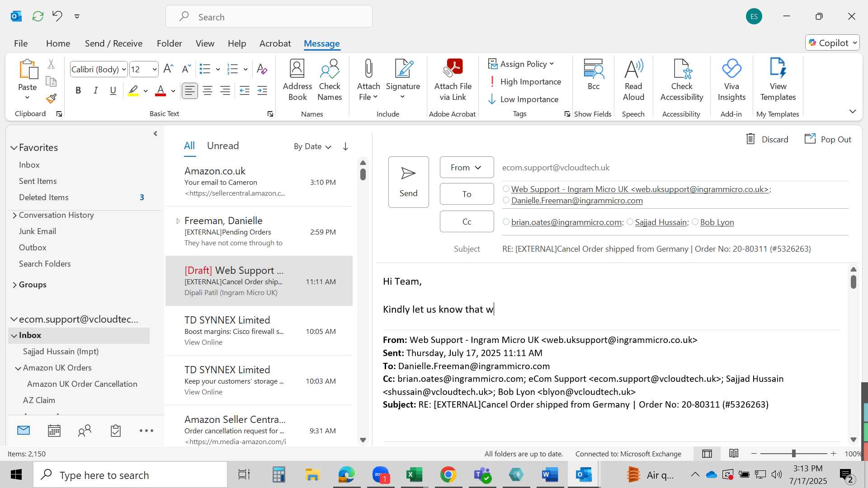Screen dimensions: 868x488
Task: Open Tasks view in navigation bar
Action: pos(116,431)
